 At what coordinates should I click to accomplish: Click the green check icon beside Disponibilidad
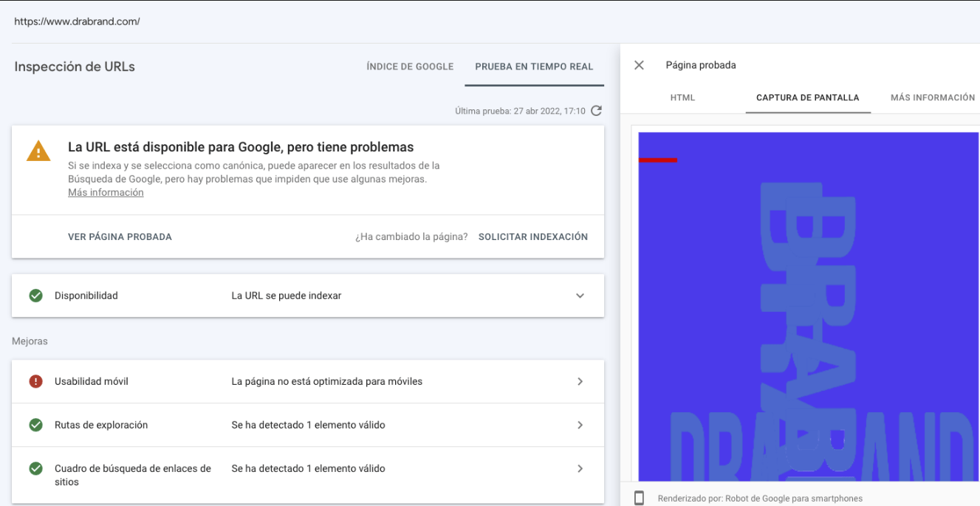click(35, 295)
